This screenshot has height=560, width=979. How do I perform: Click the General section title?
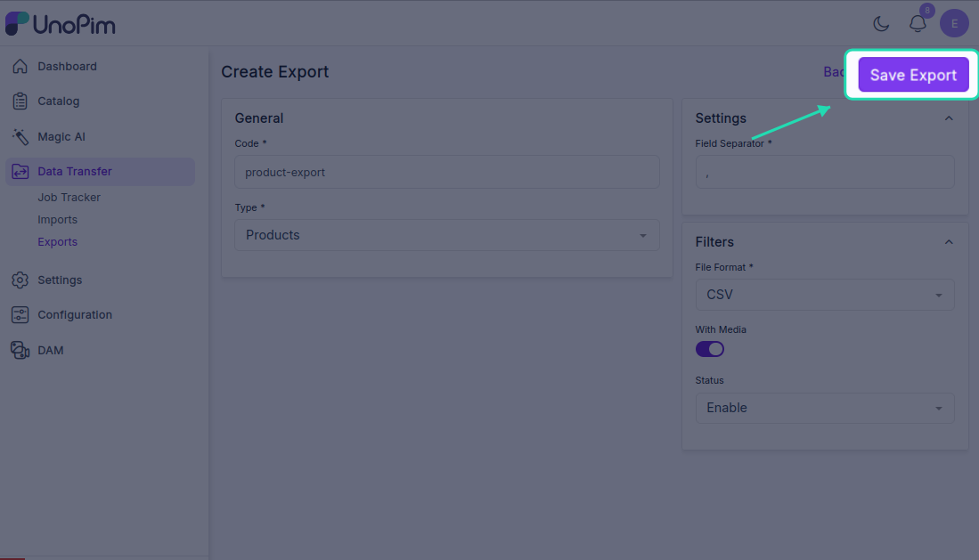259,118
